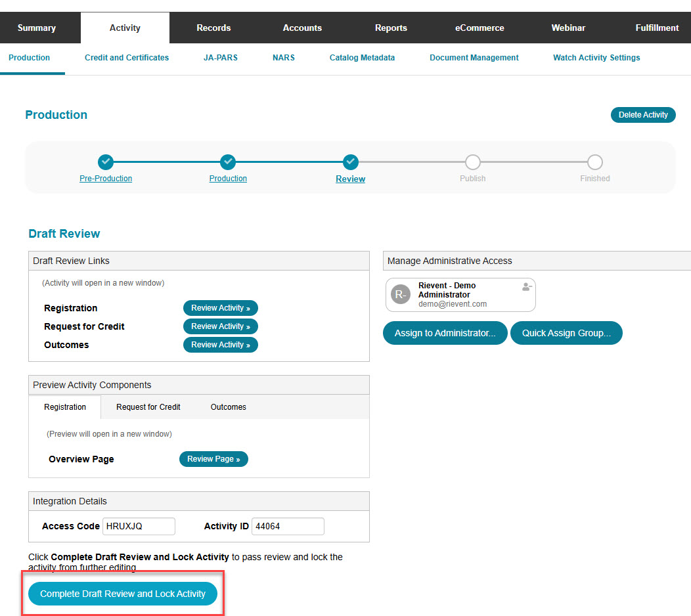Image resolution: width=691 pixels, height=616 pixels.
Task: Click the Production page heading
Action: 56,115
